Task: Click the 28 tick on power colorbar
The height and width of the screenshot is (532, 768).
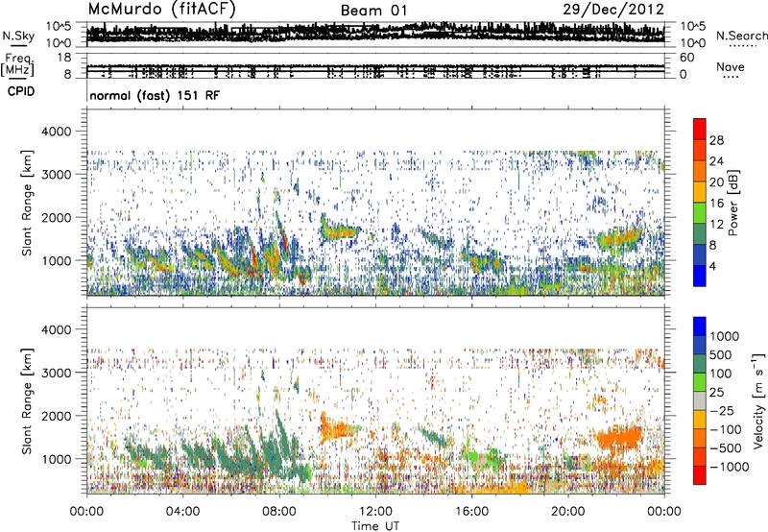Action: 716,140
